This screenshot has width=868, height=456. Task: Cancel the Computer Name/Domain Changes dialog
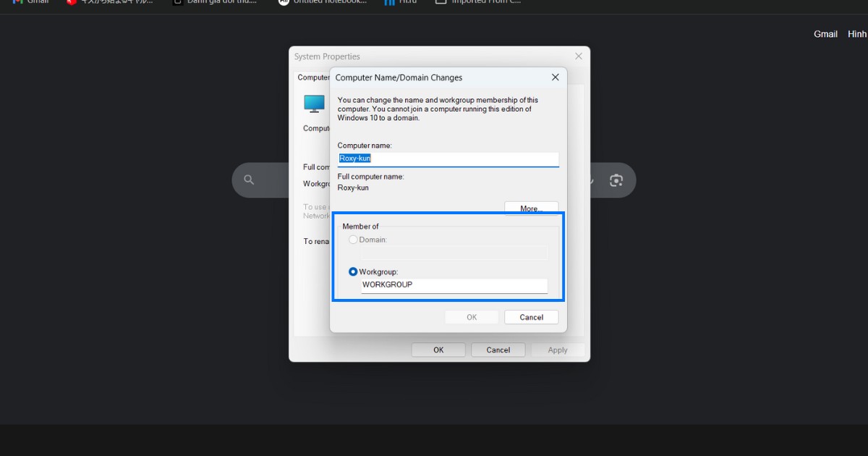(531, 317)
